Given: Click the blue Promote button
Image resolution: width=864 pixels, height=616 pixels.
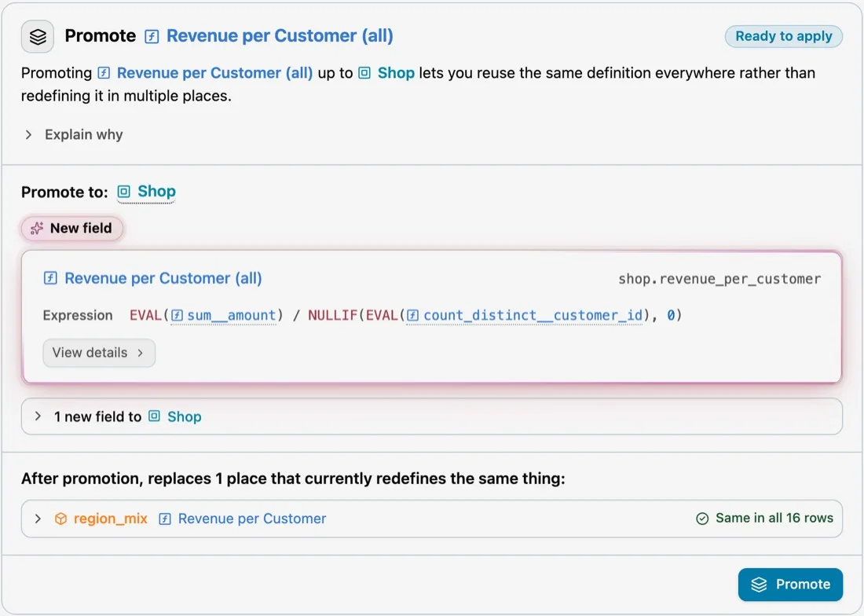Looking at the screenshot, I should pyautogui.click(x=790, y=585).
